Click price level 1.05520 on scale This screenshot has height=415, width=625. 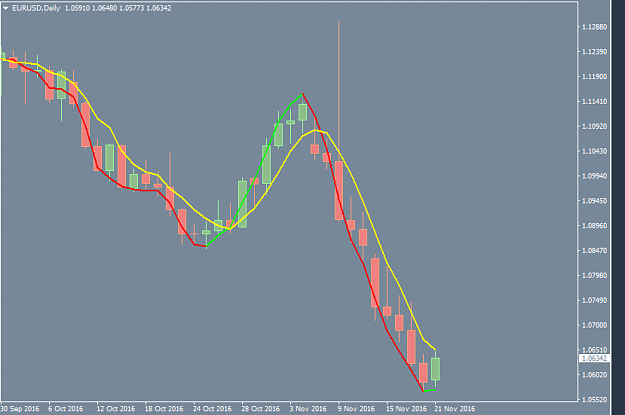pos(594,399)
